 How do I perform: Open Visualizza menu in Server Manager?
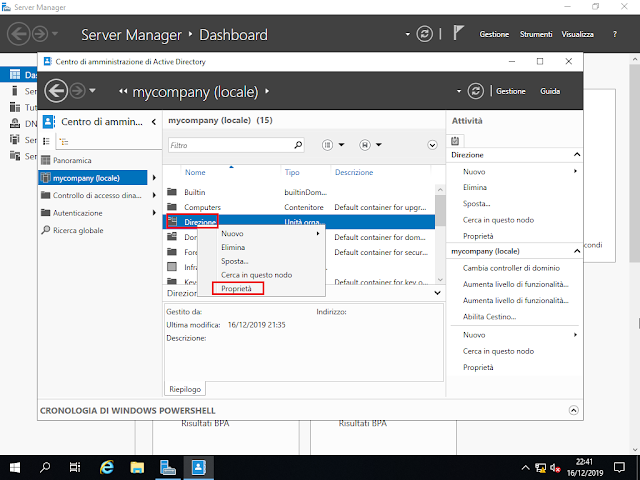[577, 34]
